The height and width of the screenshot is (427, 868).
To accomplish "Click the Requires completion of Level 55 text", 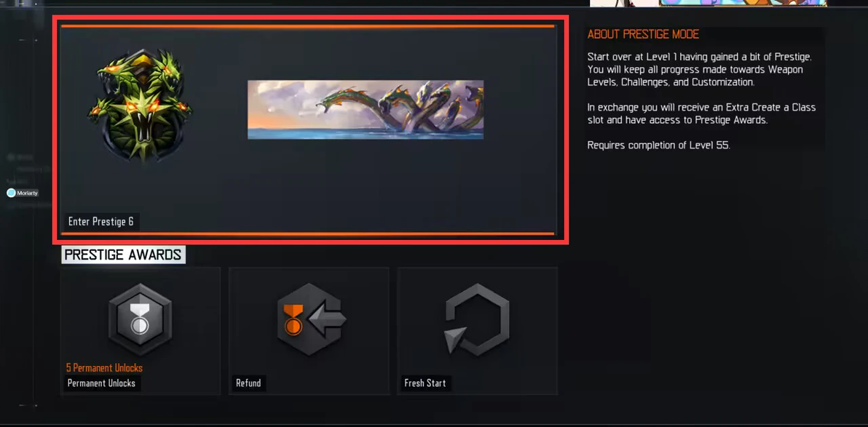I will click(x=659, y=146).
